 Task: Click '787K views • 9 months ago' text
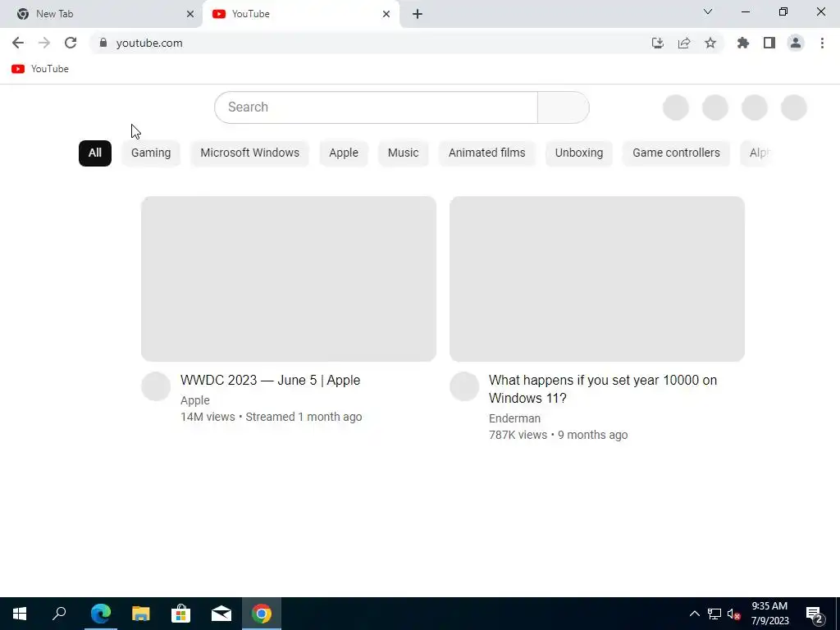[558, 435]
